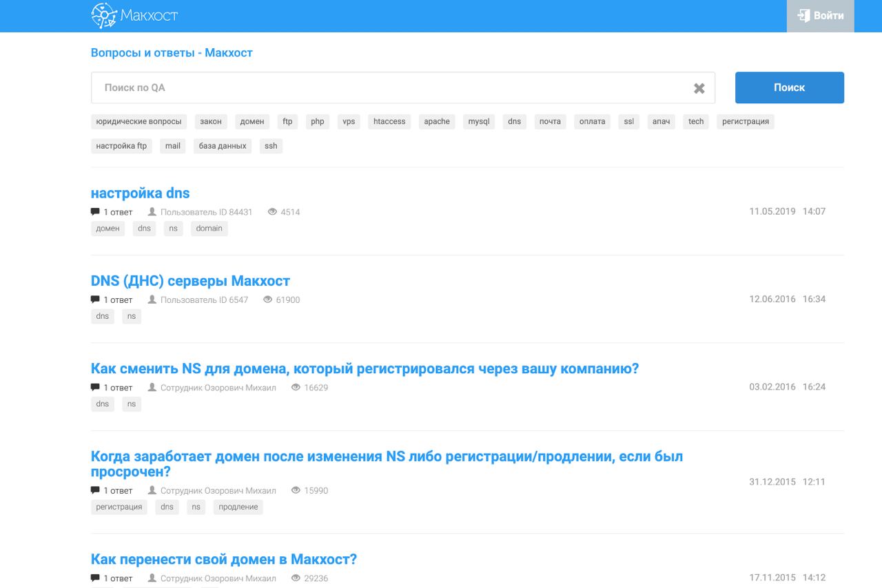Select the база данных tag
Viewport: 882px width, 588px height.
coord(223,146)
